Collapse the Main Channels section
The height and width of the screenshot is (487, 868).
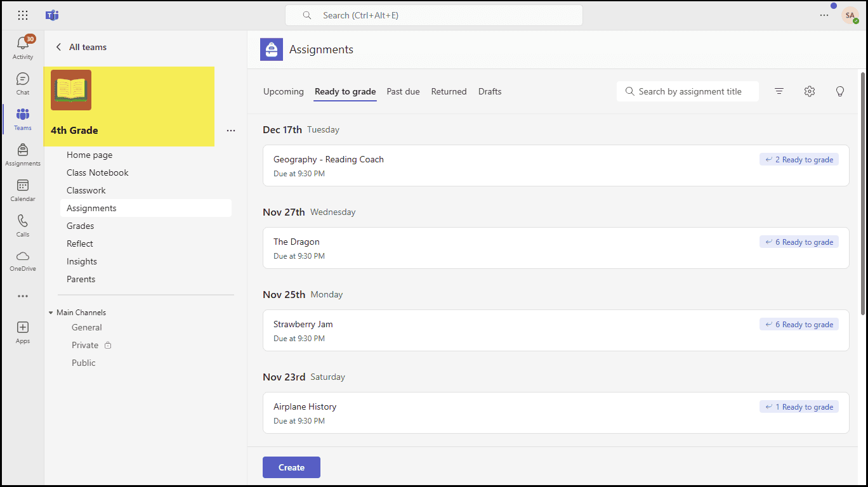[x=51, y=312]
